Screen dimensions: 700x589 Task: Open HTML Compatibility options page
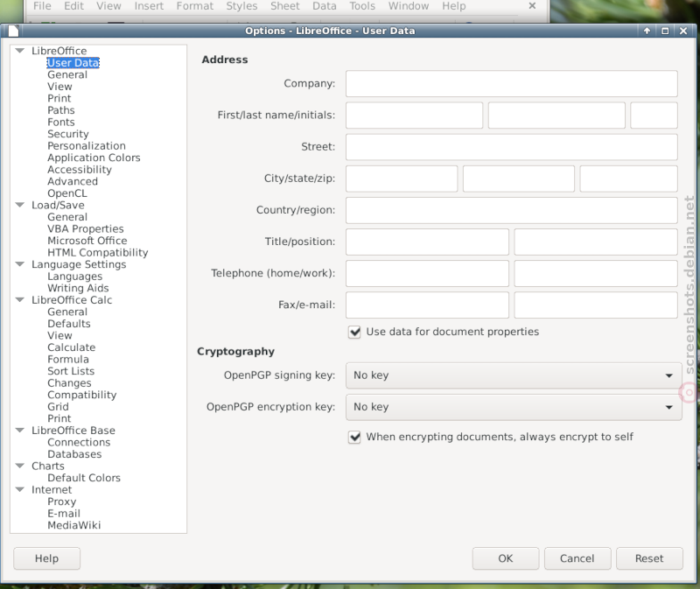pos(98,252)
